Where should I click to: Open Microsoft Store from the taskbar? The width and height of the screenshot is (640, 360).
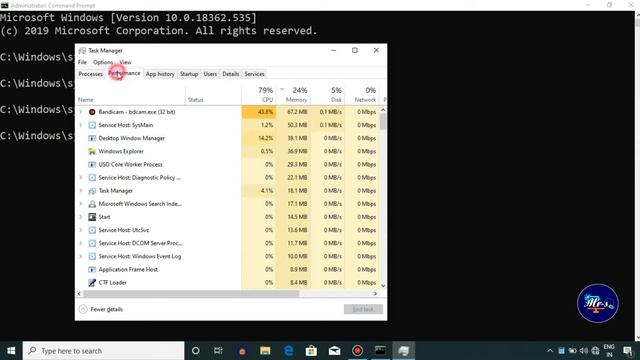tap(311, 351)
